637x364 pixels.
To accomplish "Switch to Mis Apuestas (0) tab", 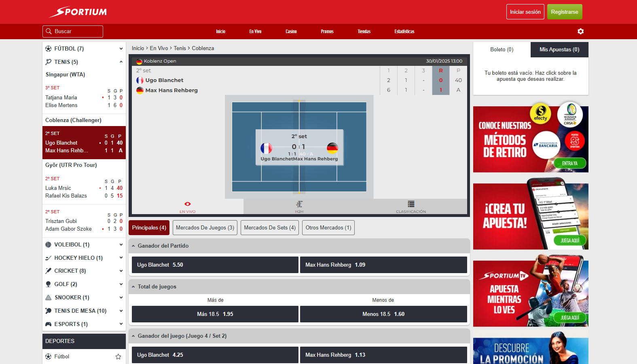I will (559, 50).
